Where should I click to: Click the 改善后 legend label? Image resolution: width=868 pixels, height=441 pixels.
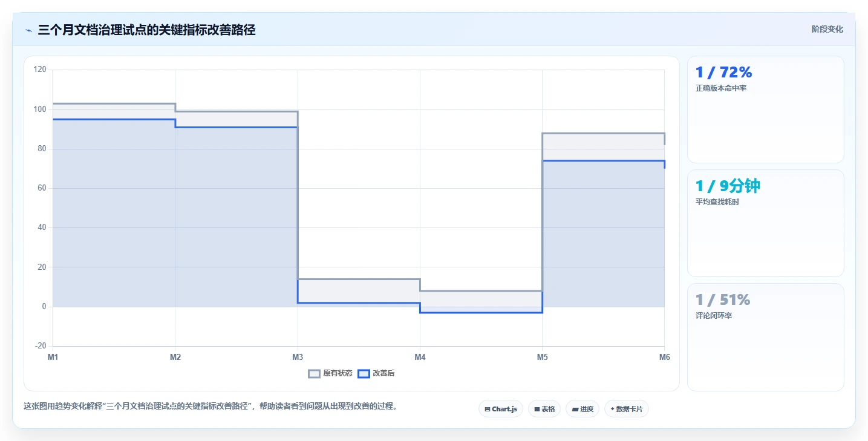(383, 374)
